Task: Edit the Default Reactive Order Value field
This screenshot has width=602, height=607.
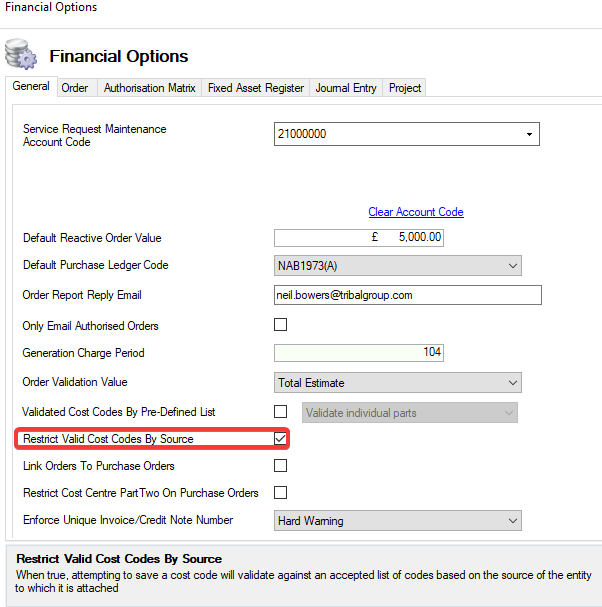Action: coord(358,238)
